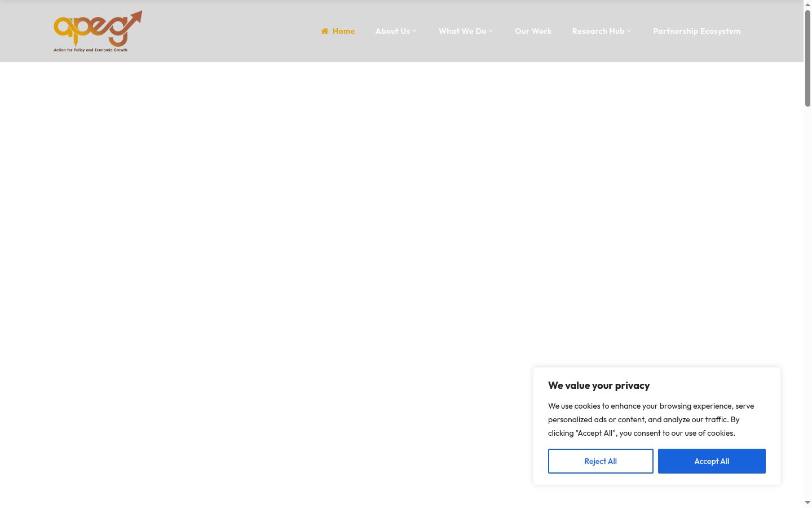Open the Home menu item
This screenshot has width=812, height=508.
[x=338, y=31]
